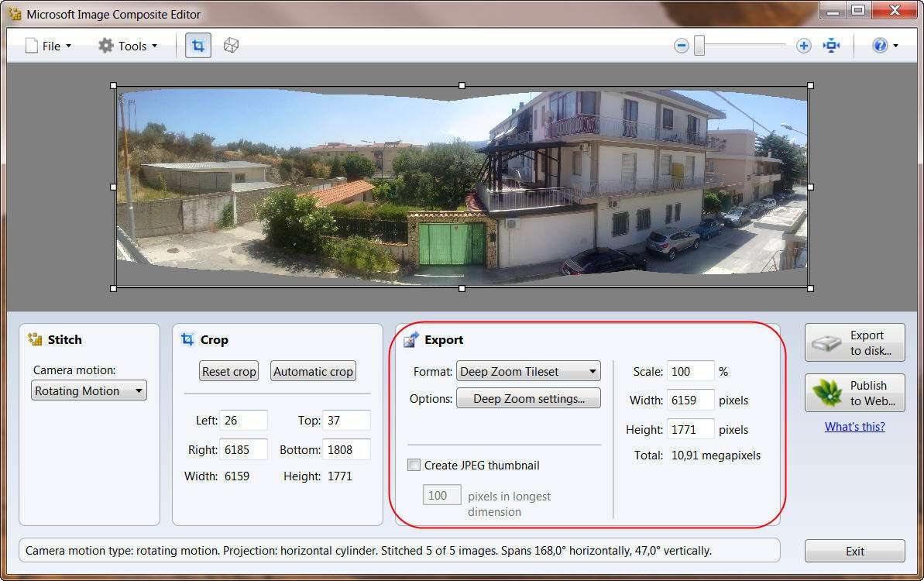The width and height of the screenshot is (924, 581).
Task: Click the Export to disk button
Action: [854, 342]
